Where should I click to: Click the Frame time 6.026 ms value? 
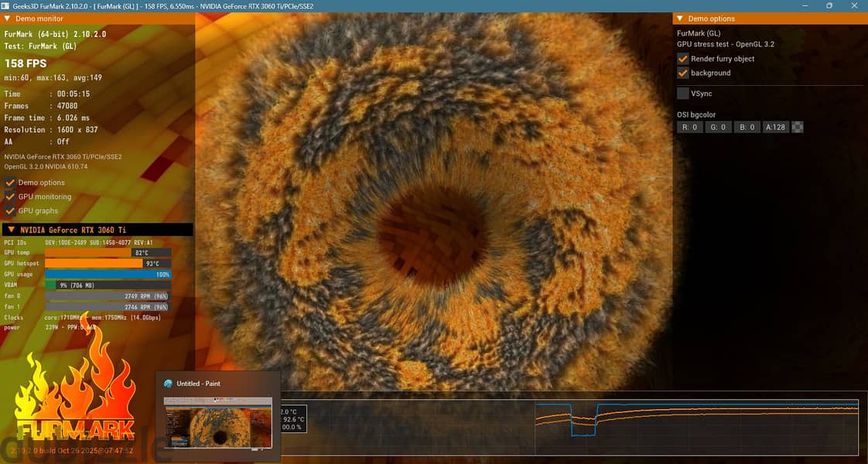click(x=73, y=118)
